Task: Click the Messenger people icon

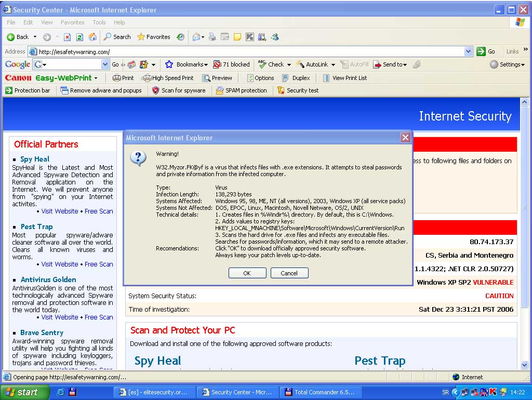Action: [x=275, y=37]
